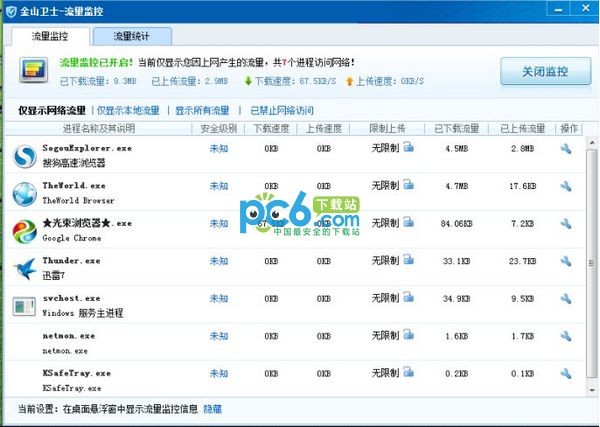This screenshot has width=600, height=427.
Task: Sort by 限制上传 column header
Action: click(387, 129)
